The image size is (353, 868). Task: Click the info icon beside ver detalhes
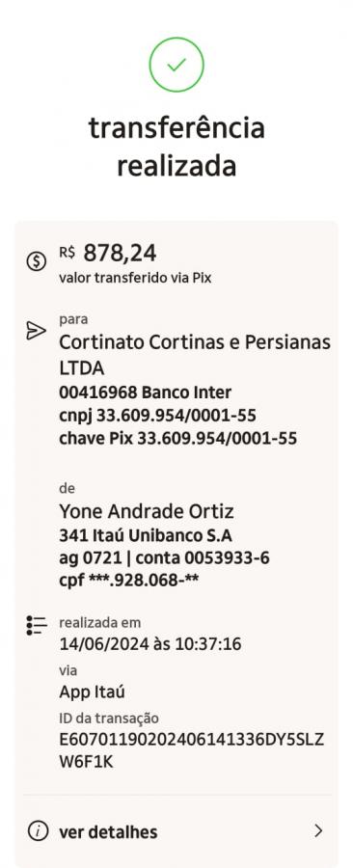(x=38, y=831)
